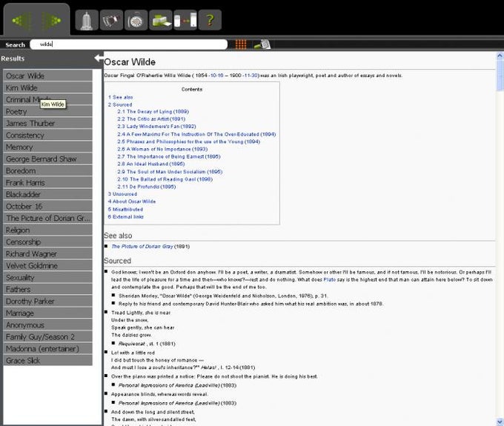504x426 pixels.
Task: Open the Poetry result
Action: click(x=47, y=111)
